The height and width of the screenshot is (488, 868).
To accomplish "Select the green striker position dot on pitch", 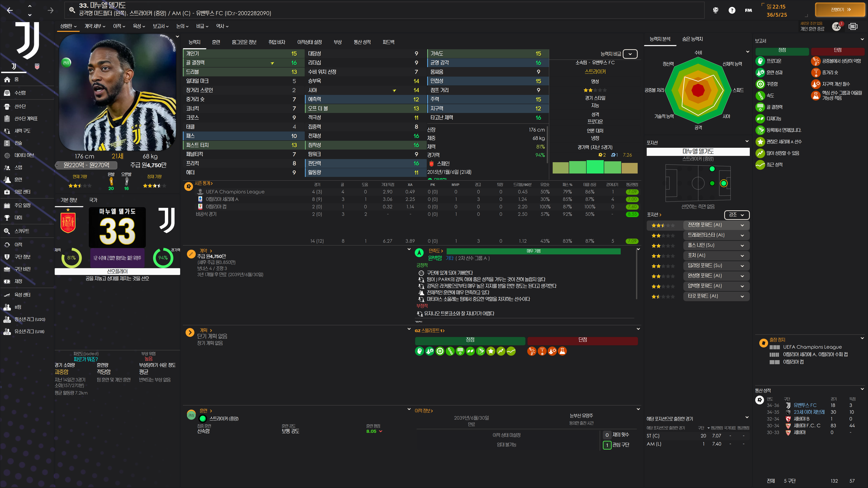I will point(723,183).
